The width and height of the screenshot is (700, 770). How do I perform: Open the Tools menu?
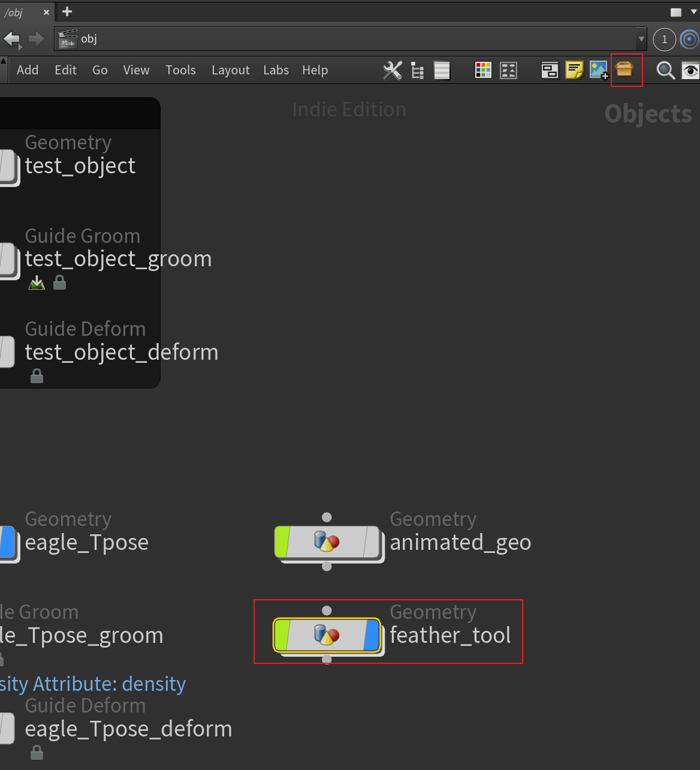pyautogui.click(x=180, y=70)
